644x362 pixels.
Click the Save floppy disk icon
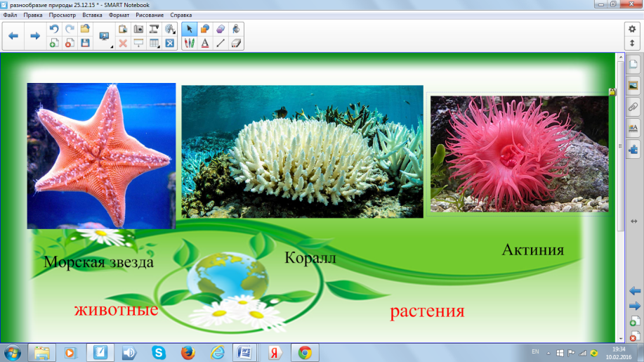pyautogui.click(x=85, y=43)
